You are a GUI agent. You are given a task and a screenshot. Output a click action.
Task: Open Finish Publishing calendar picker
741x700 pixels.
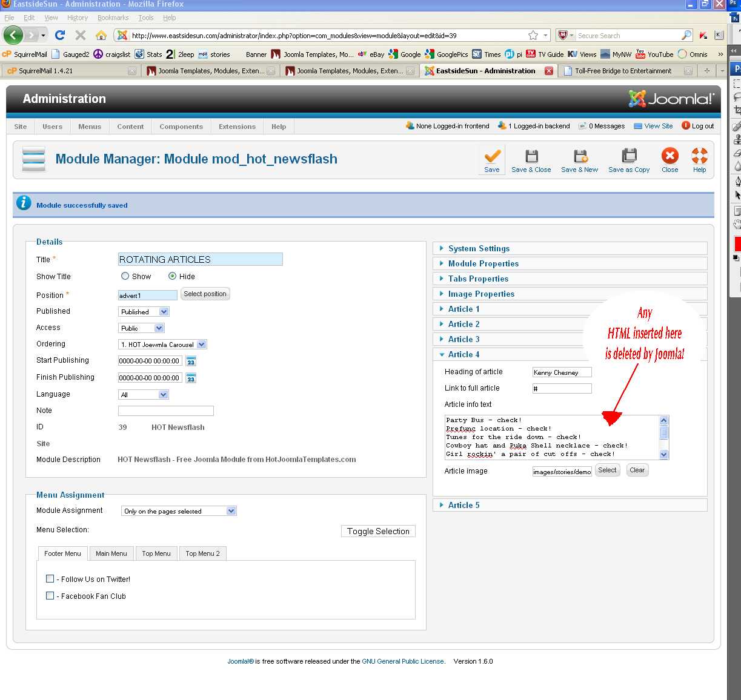(x=191, y=378)
